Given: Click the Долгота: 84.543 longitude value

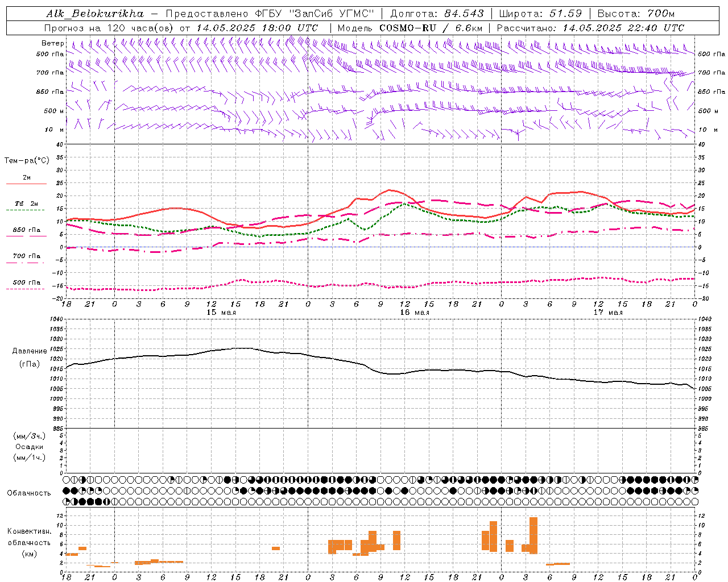Looking at the screenshot, I should [437, 14].
